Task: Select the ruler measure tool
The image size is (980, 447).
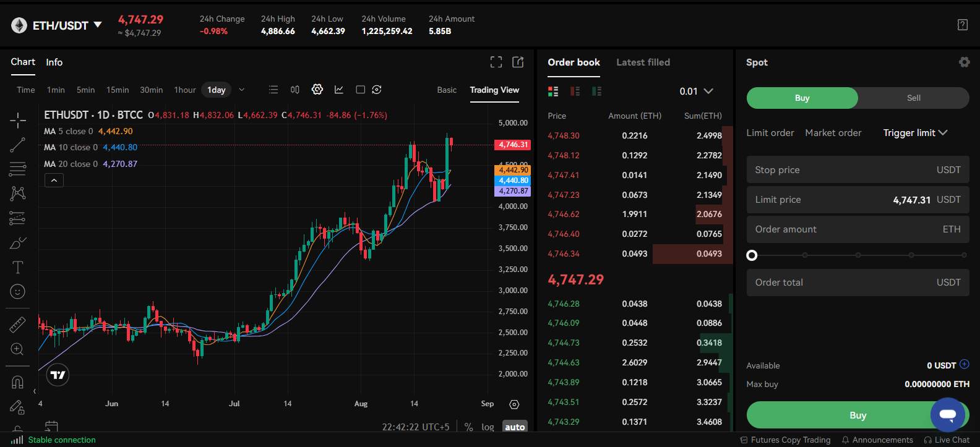Action: (17, 325)
